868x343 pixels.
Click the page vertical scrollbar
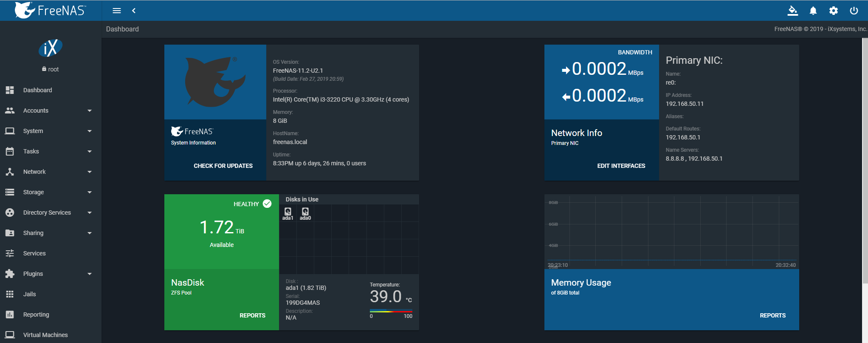865,161
